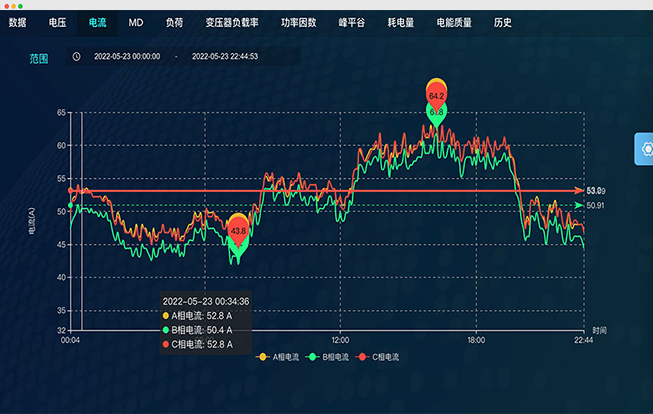Click the 12:00 label on the time axis
The height and width of the screenshot is (414, 653).
click(340, 340)
